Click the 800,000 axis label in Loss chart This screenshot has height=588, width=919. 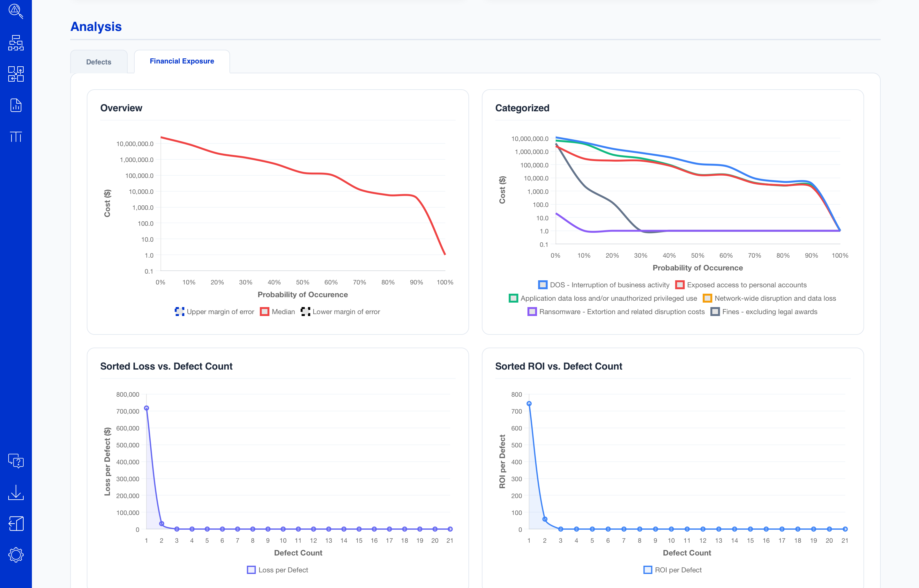(128, 394)
